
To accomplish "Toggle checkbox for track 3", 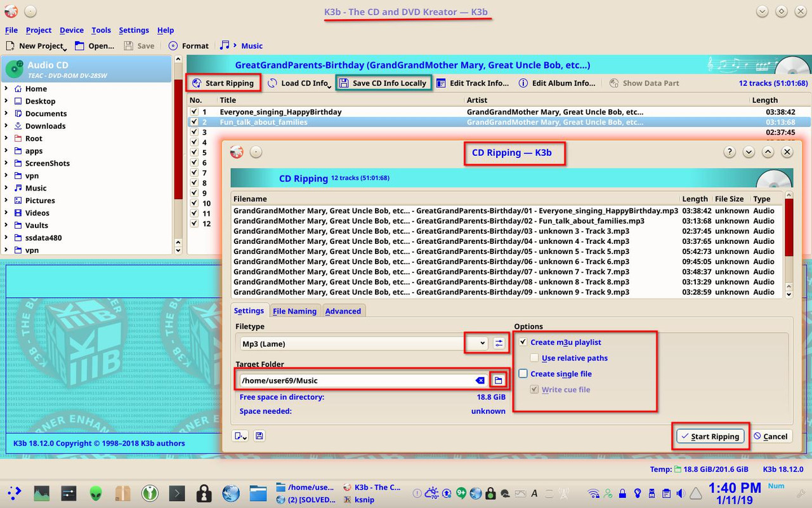I will click(194, 132).
